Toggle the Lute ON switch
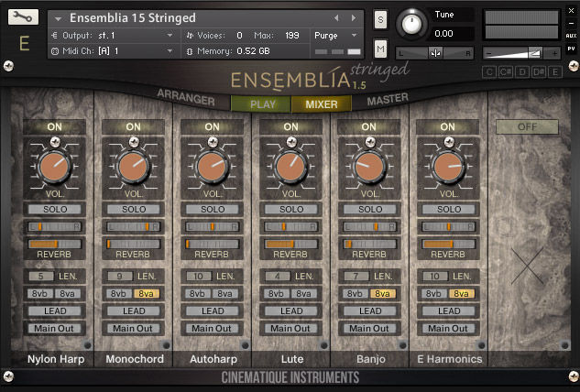 [x=290, y=126]
